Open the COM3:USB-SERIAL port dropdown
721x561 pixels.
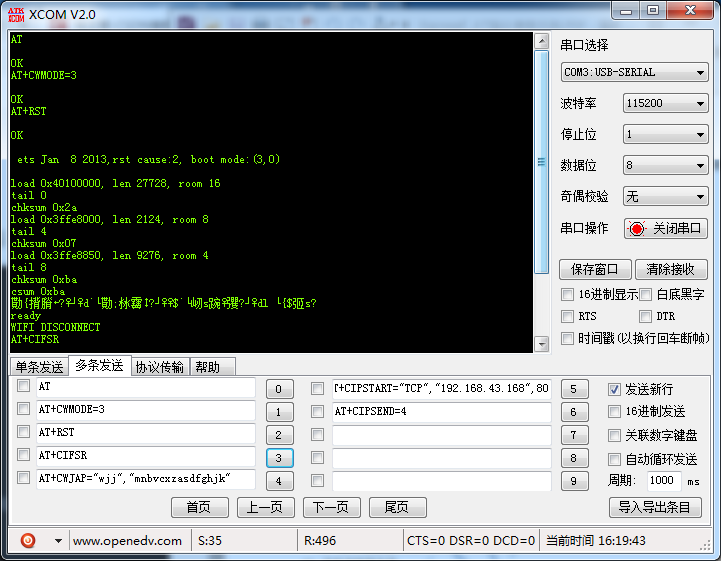click(634, 72)
